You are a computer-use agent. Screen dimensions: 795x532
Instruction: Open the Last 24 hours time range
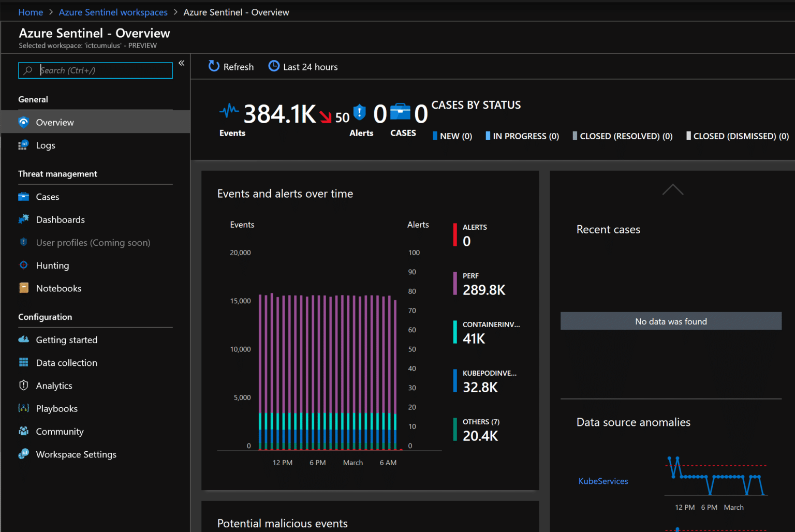point(310,67)
